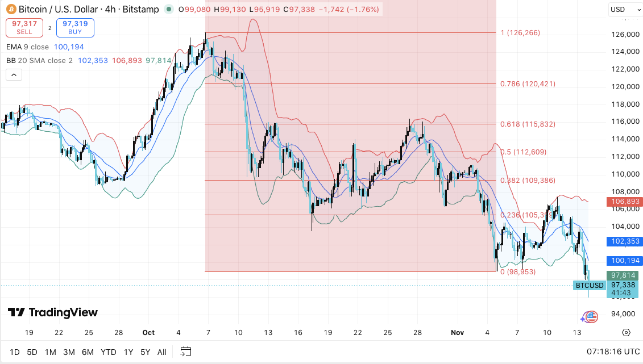
Task: Select the EMA 9 close indicator
Action: click(27, 47)
